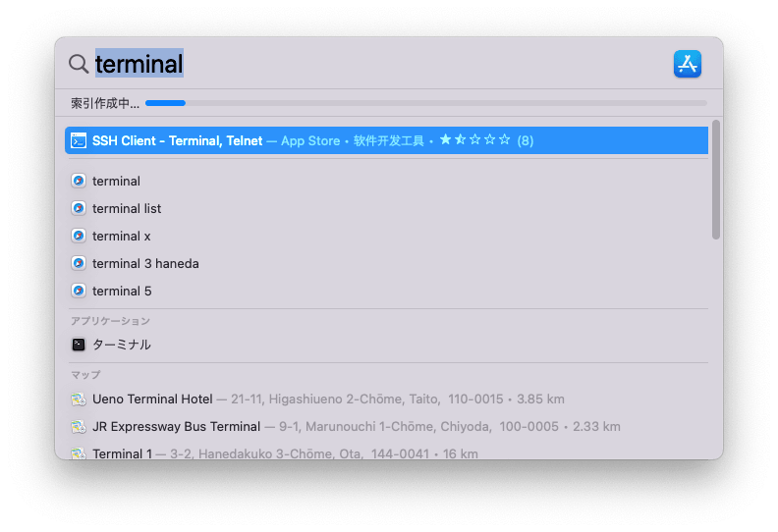Screen dimensions: 778x532
Task: Click the Safari icon beside "terminal 5"
Action: pos(79,292)
